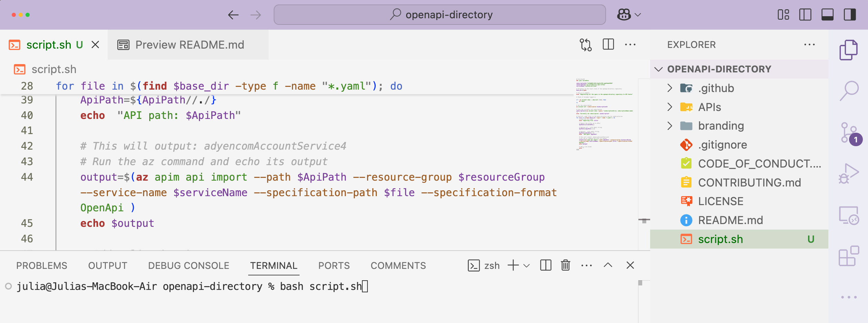Go back with the left arrow

pyautogui.click(x=233, y=15)
